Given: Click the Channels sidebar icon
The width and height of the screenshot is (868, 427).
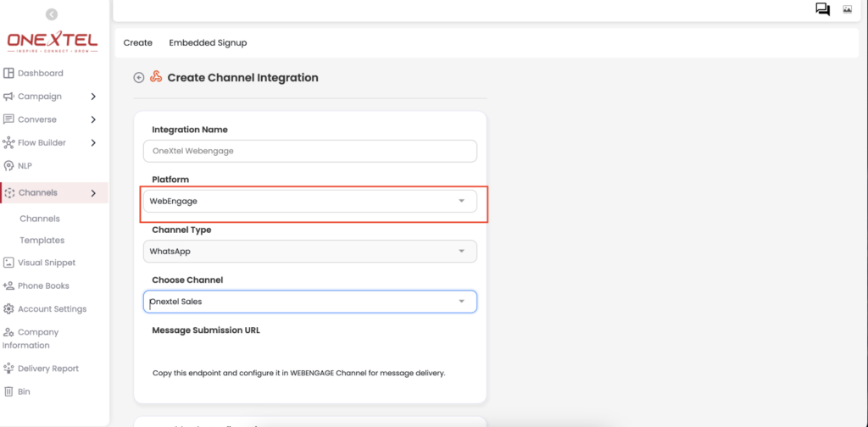Looking at the screenshot, I should point(9,193).
